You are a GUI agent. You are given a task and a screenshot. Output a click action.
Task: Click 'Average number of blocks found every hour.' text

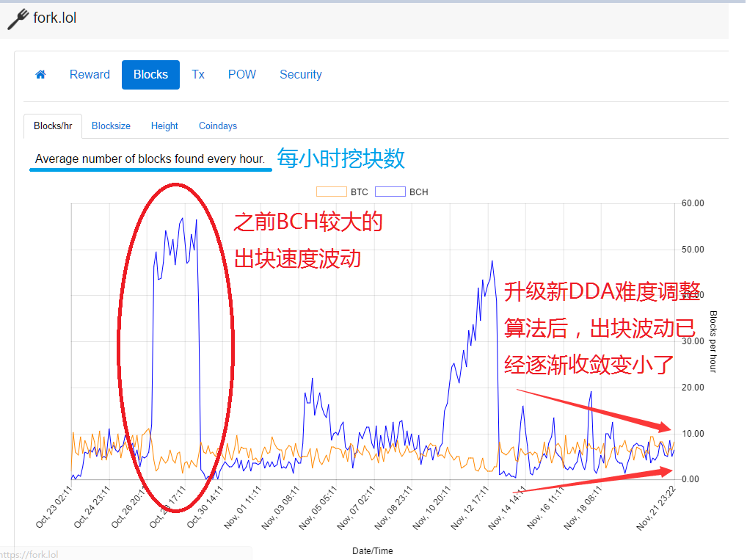click(x=150, y=159)
